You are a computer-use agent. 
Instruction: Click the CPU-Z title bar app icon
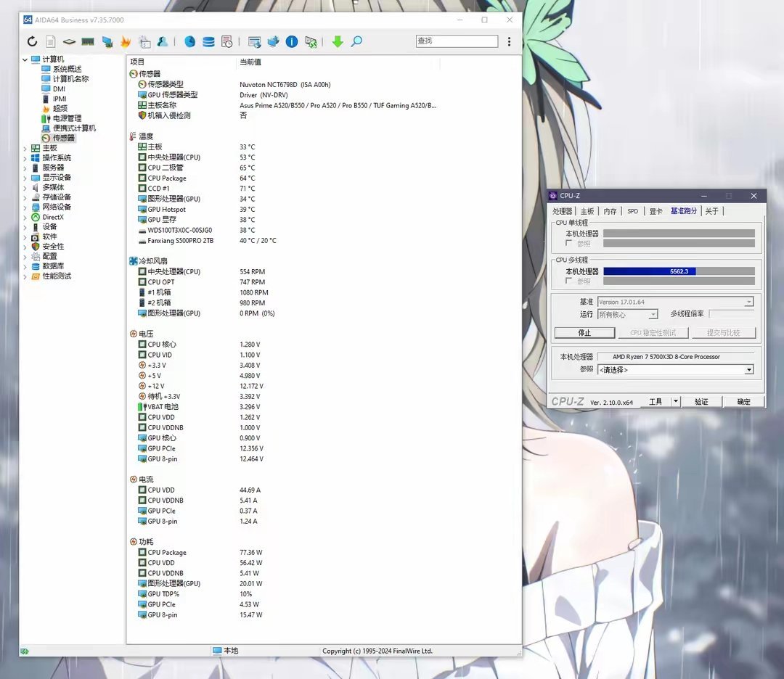tap(553, 195)
